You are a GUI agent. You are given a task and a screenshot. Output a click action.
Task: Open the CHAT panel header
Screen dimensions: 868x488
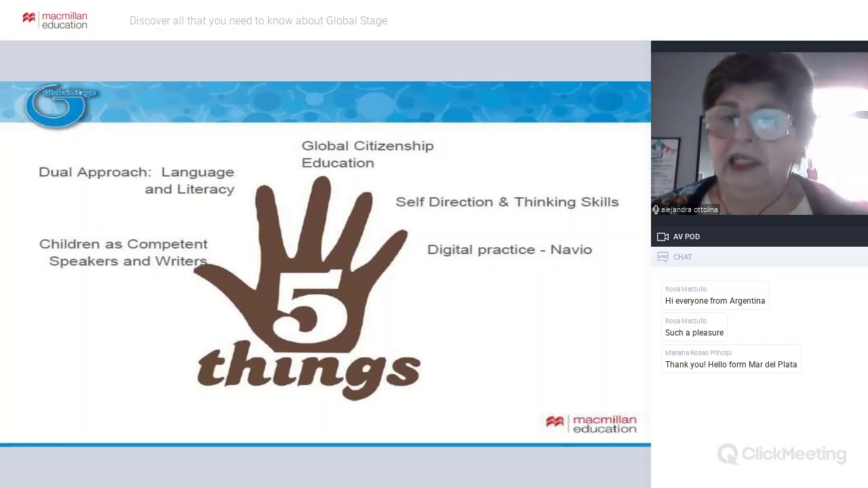pos(759,257)
